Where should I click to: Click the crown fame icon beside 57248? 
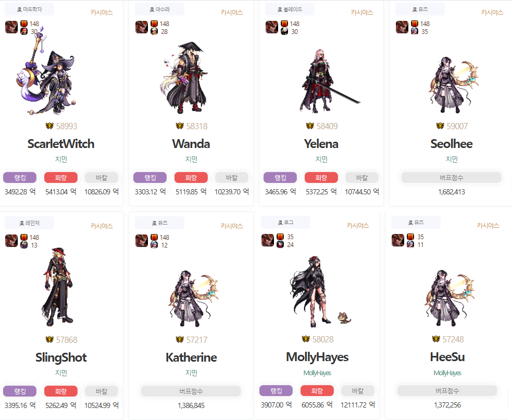tap(436, 339)
